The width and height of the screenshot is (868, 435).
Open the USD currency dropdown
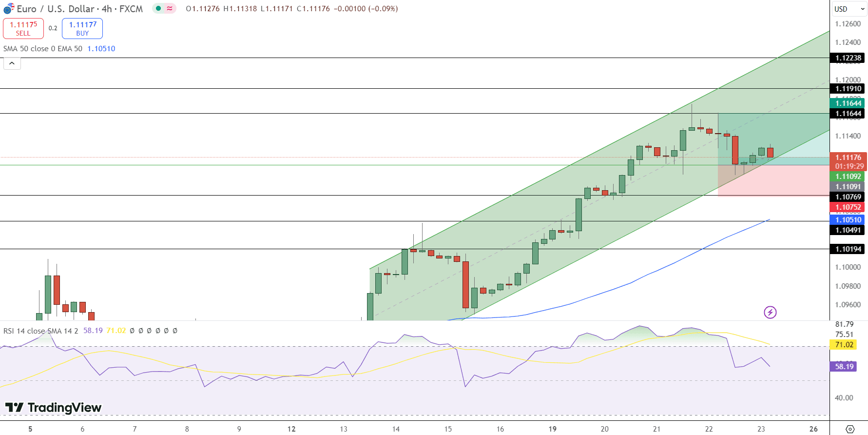pyautogui.click(x=849, y=9)
